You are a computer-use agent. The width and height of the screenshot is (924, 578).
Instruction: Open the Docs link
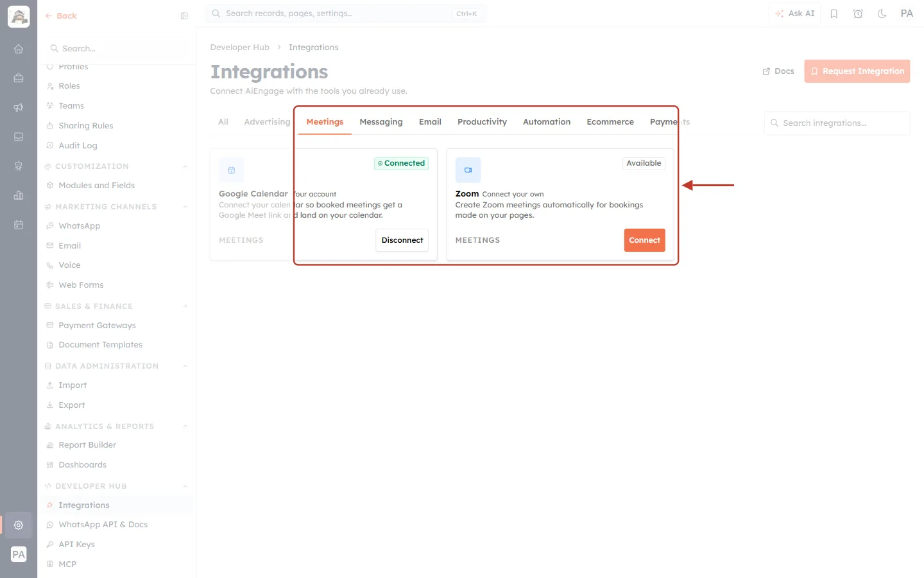pyautogui.click(x=778, y=71)
